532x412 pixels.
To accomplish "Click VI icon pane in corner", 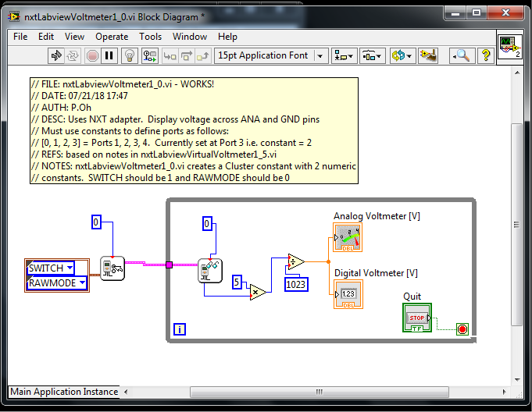I will click(x=509, y=48).
